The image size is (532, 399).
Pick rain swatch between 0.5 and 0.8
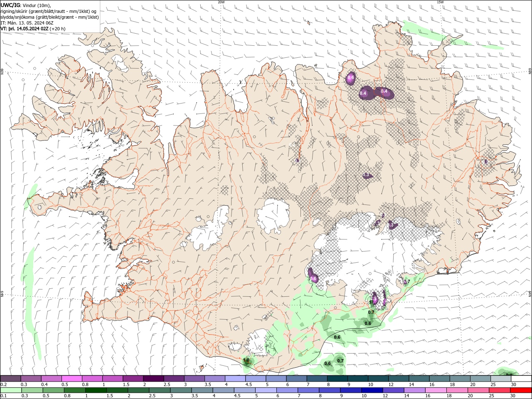pos(53,390)
